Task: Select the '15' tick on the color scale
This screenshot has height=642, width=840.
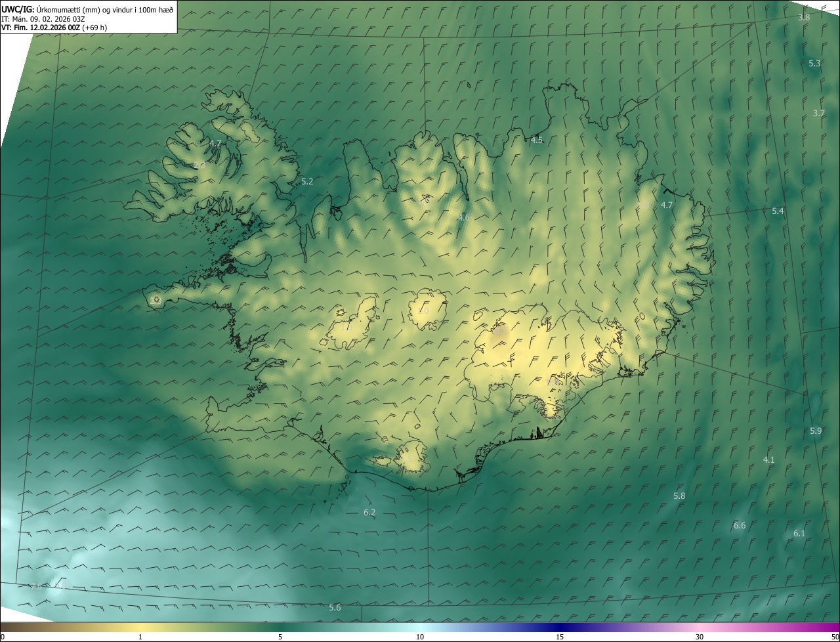Action: (560, 637)
